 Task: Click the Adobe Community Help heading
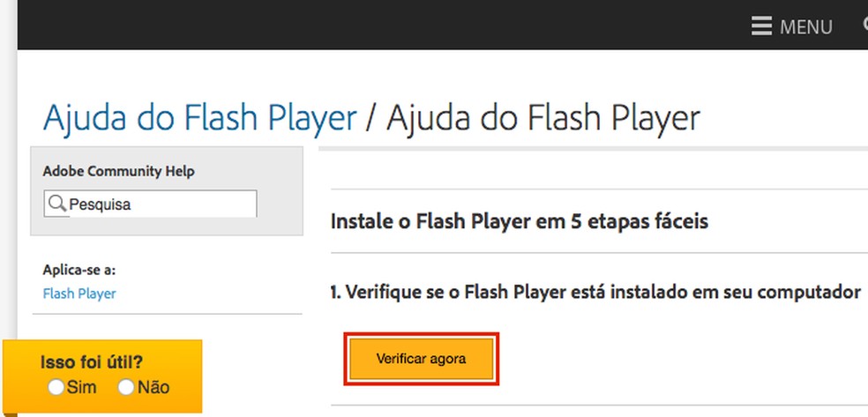tap(118, 171)
